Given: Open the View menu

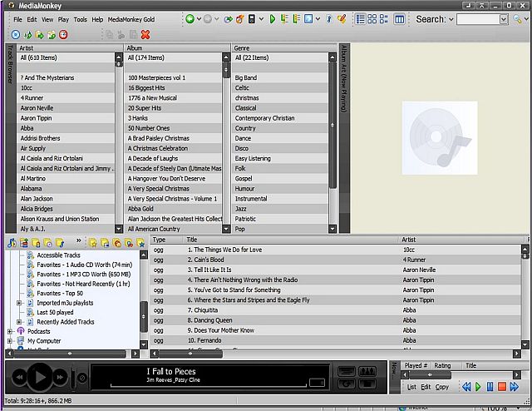Looking at the screenshot, I should pyautogui.click(x=47, y=19).
